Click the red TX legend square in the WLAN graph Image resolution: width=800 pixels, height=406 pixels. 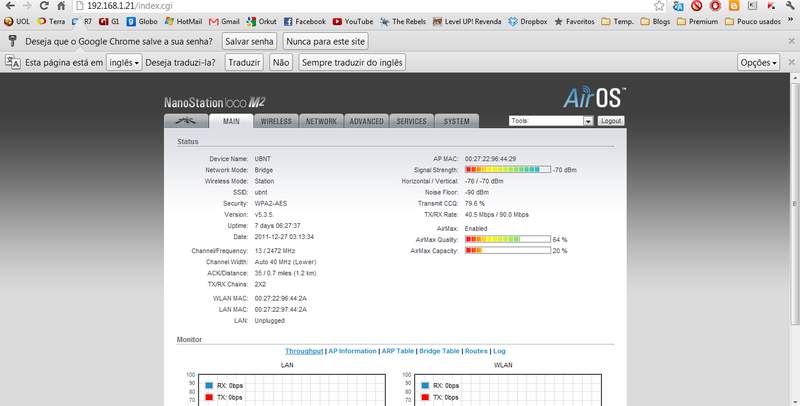click(425, 397)
